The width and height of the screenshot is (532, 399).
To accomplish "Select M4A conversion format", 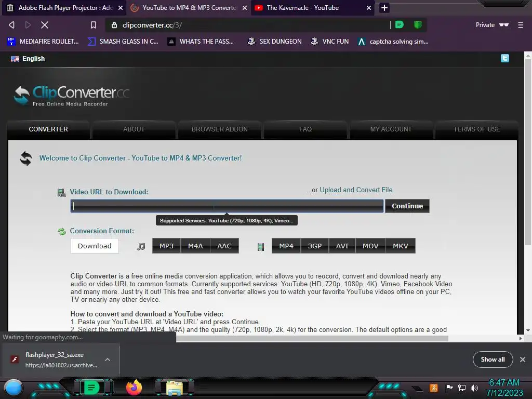I will 195,246.
